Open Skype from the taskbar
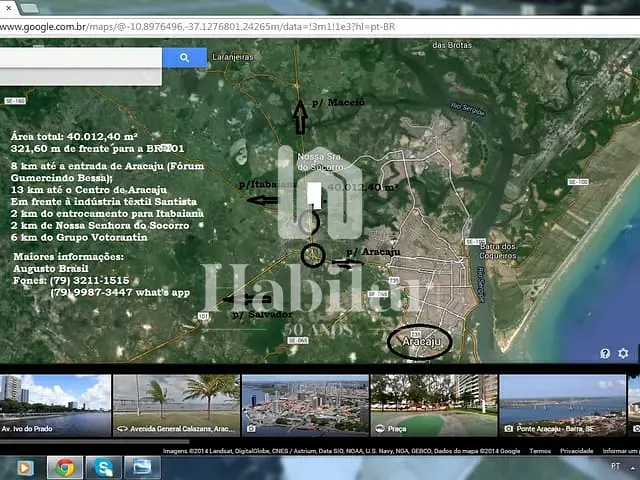This screenshot has height=480, width=640. pyautogui.click(x=104, y=468)
